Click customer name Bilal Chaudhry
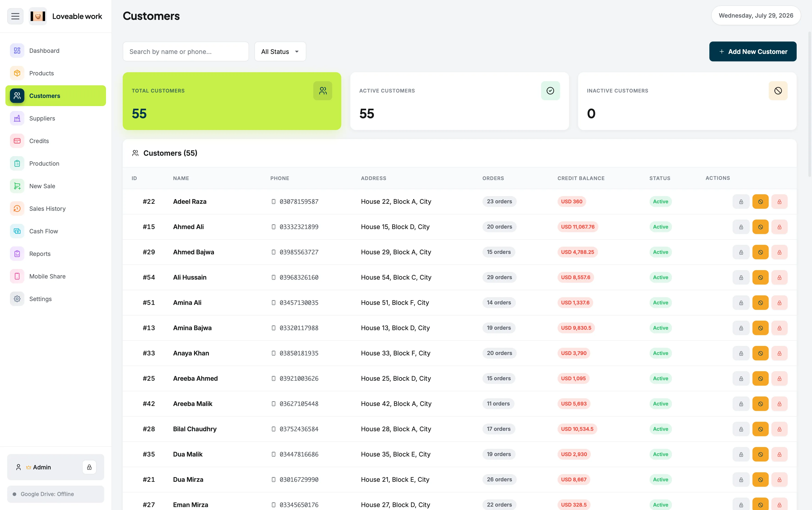The width and height of the screenshot is (812, 510). coord(194,429)
